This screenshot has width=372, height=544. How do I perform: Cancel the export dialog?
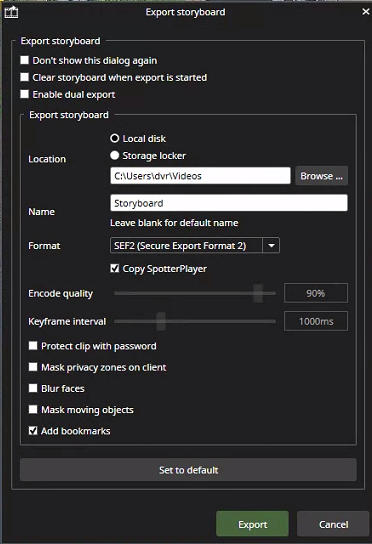point(333,524)
